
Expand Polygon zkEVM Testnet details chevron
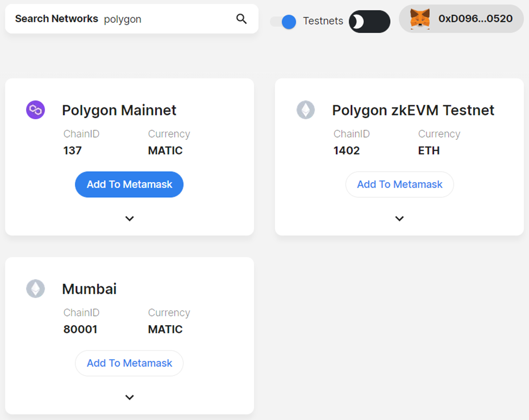point(399,218)
